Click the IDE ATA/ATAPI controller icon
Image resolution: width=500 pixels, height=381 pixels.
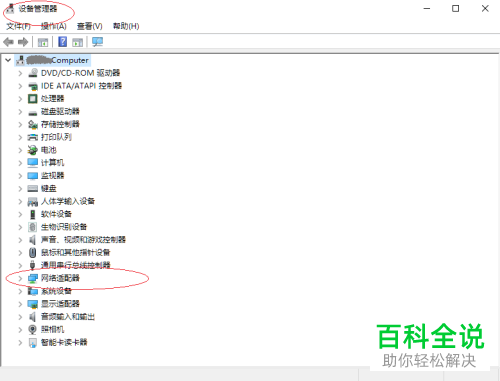tap(33, 86)
